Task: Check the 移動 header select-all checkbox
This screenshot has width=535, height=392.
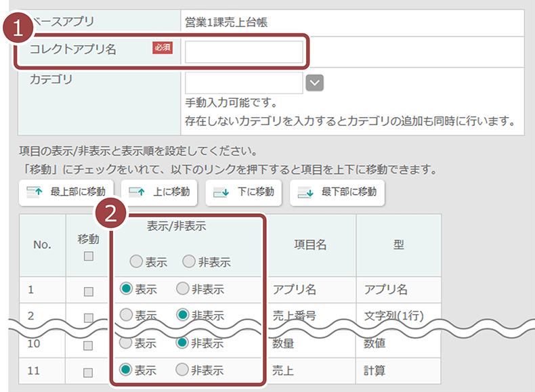Action: (89, 256)
